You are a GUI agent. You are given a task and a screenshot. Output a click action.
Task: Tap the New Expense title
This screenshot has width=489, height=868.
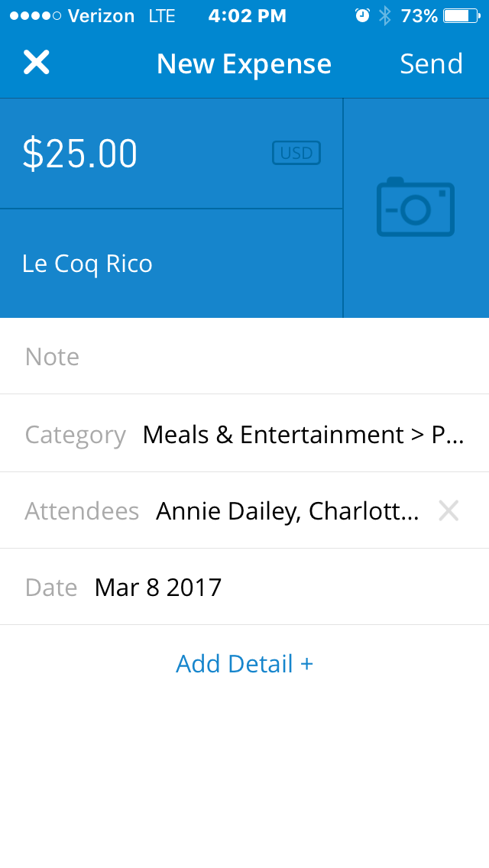[x=244, y=63]
